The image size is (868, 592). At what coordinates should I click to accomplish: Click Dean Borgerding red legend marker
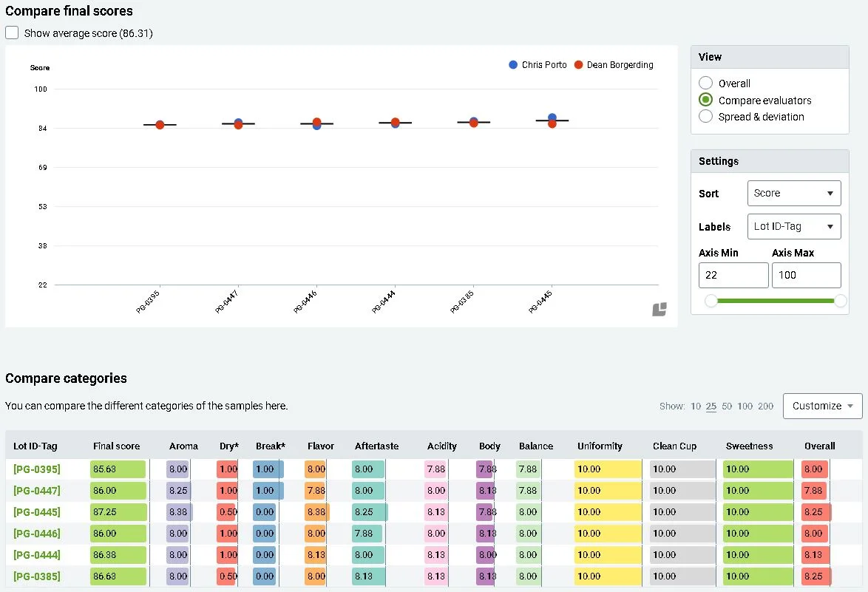click(578, 65)
